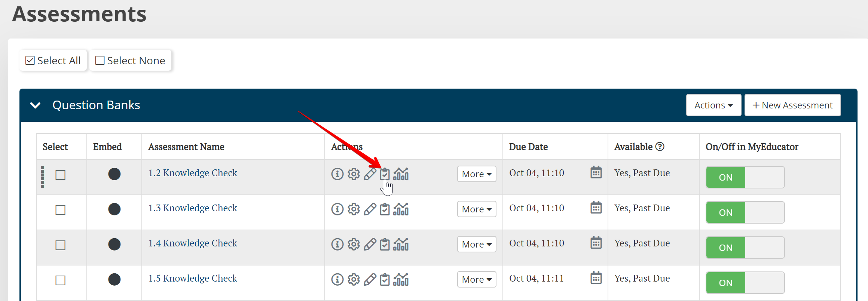
Task: Toggle ON switch for 1.2 Knowledge Check
Action: 745,177
